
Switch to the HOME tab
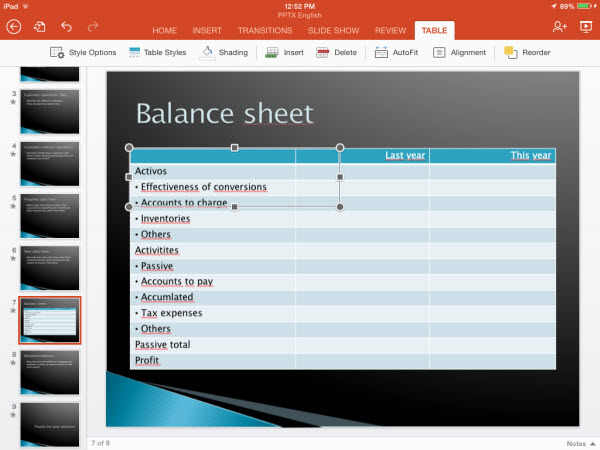(165, 30)
